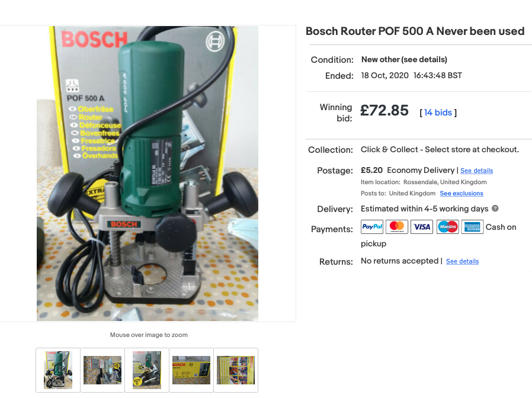
Task: Open the 14 bids history link
Action: (438, 113)
